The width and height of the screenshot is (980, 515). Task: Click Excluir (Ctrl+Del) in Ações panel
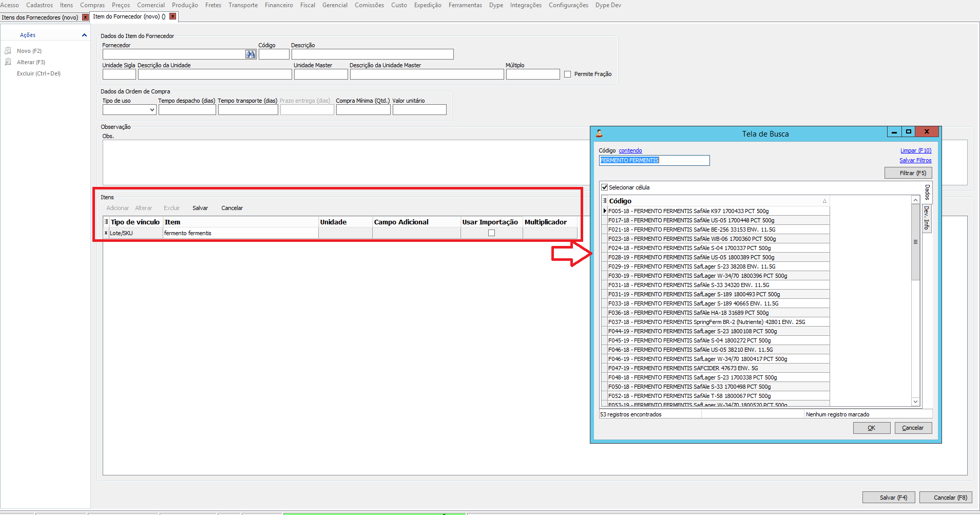tap(39, 73)
